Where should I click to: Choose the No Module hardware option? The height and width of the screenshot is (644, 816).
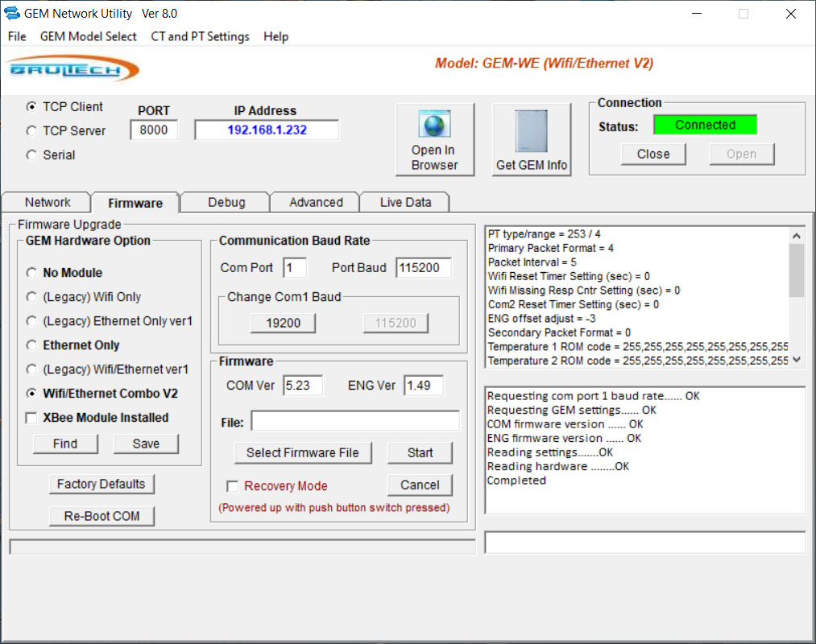[x=31, y=273]
